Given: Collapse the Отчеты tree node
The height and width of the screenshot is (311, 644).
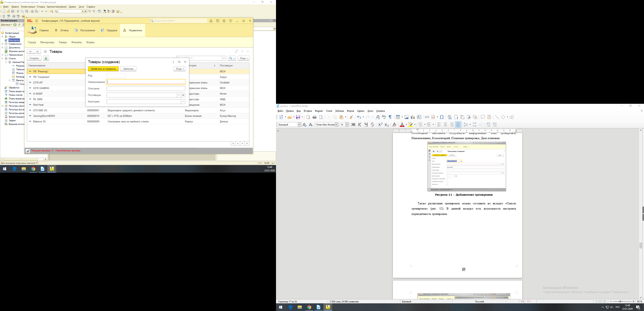Looking at the screenshot, I should (x=2, y=59).
